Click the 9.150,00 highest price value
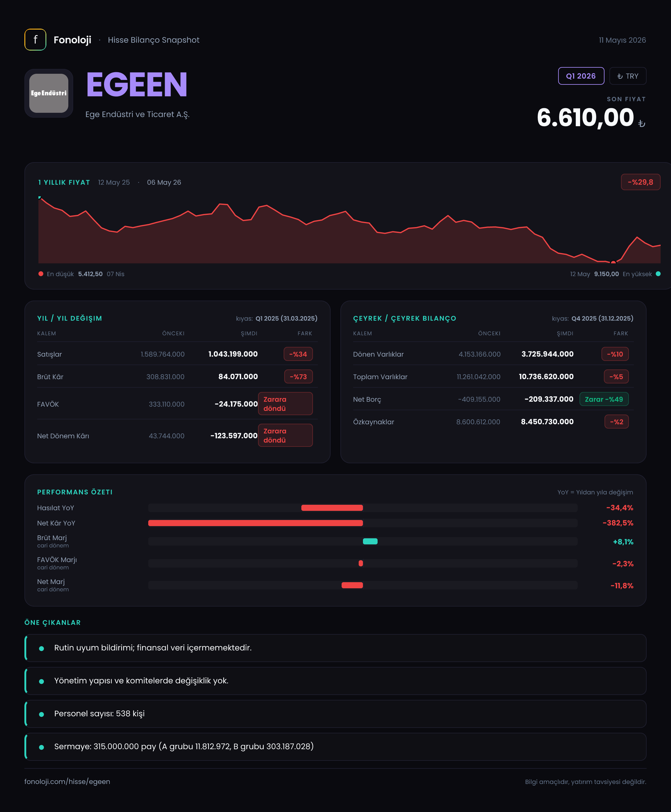This screenshot has width=671, height=812. pos(606,274)
